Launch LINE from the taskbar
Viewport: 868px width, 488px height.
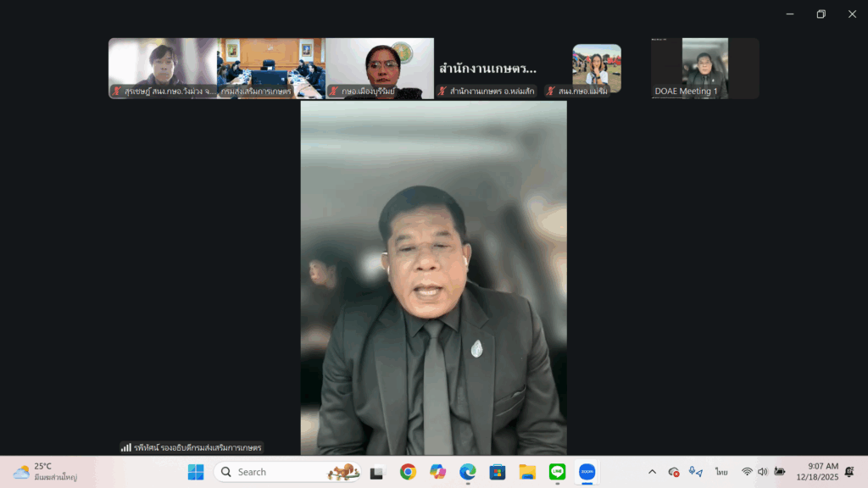point(557,472)
